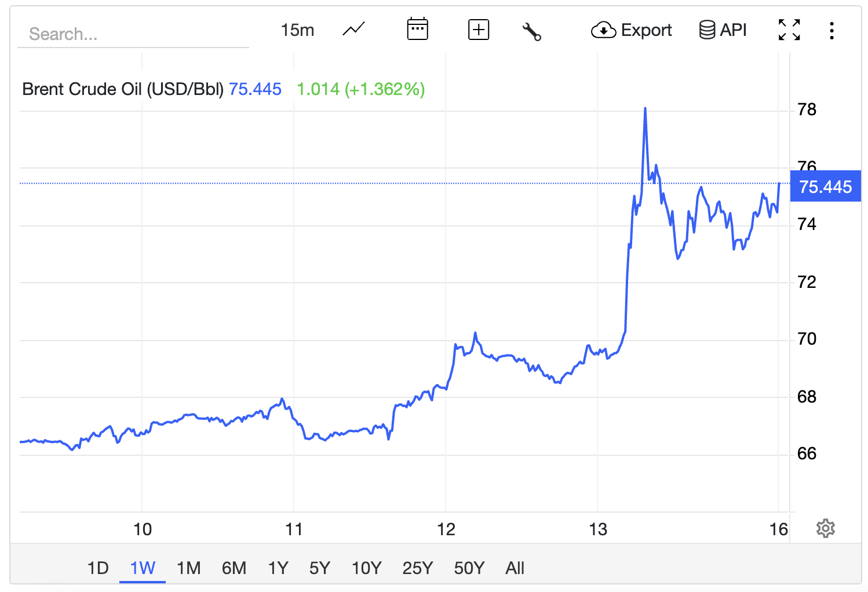Click the y-axis label 68
868x592 pixels.
point(807,397)
